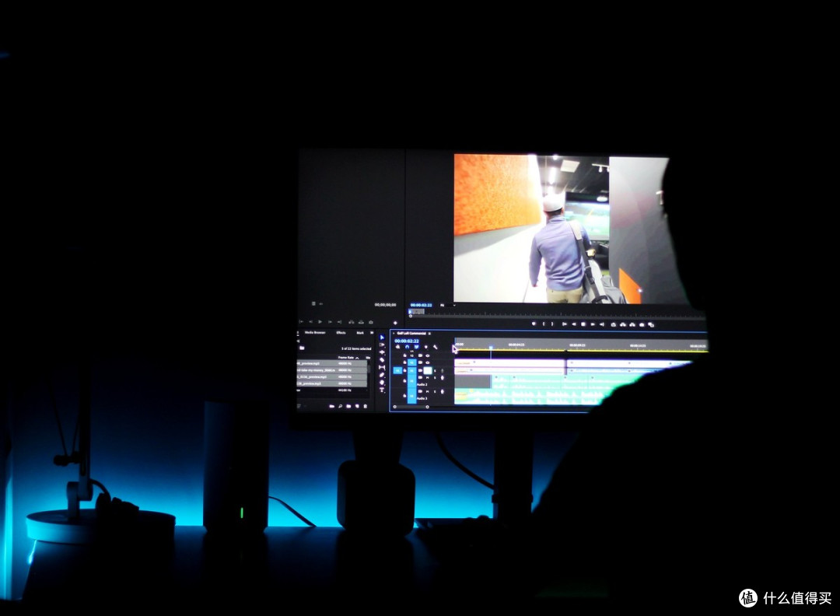Stop playback in the Program monitor
Screen dimensions: 840x616
[583, 324]
